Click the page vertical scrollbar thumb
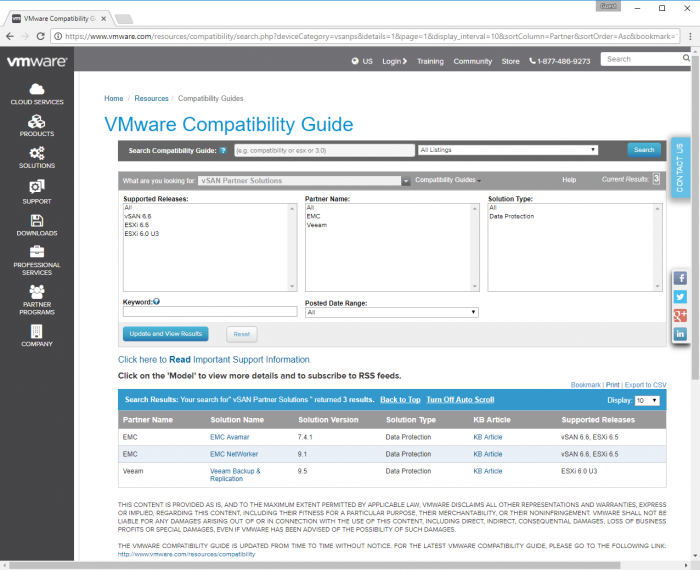 point(695,216)
